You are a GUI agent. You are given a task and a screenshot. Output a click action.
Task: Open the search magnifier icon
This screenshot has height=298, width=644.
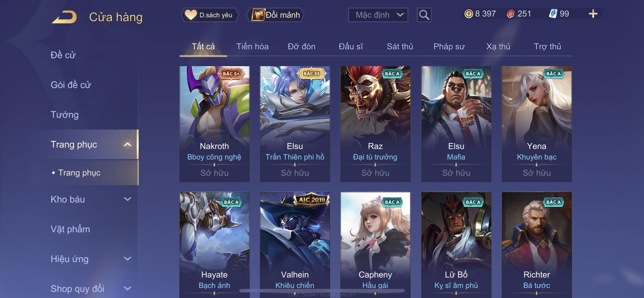point(424,15)
